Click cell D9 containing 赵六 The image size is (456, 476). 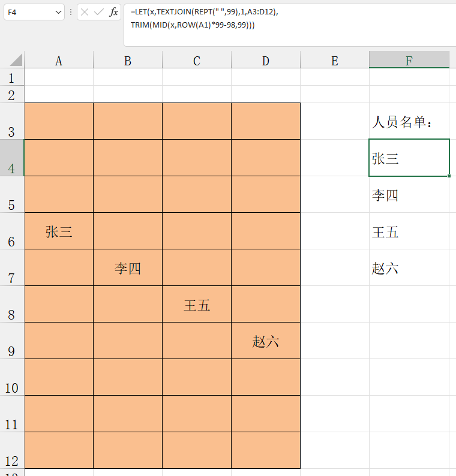pyautogui.click(x=266, y=341)
